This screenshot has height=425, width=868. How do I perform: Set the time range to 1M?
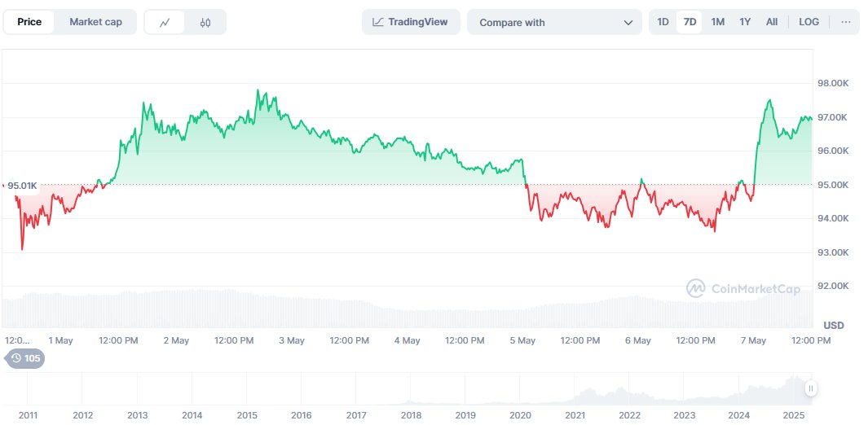(x=717, y=22)
